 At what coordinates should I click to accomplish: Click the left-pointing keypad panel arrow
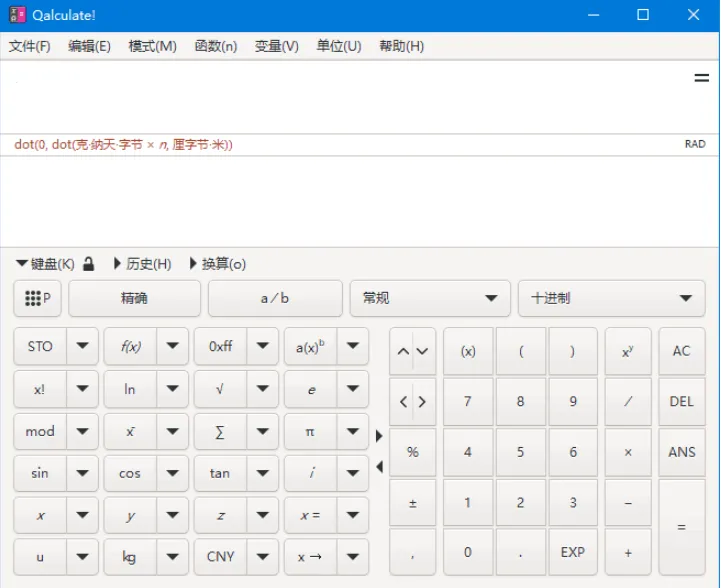point(379,467)
